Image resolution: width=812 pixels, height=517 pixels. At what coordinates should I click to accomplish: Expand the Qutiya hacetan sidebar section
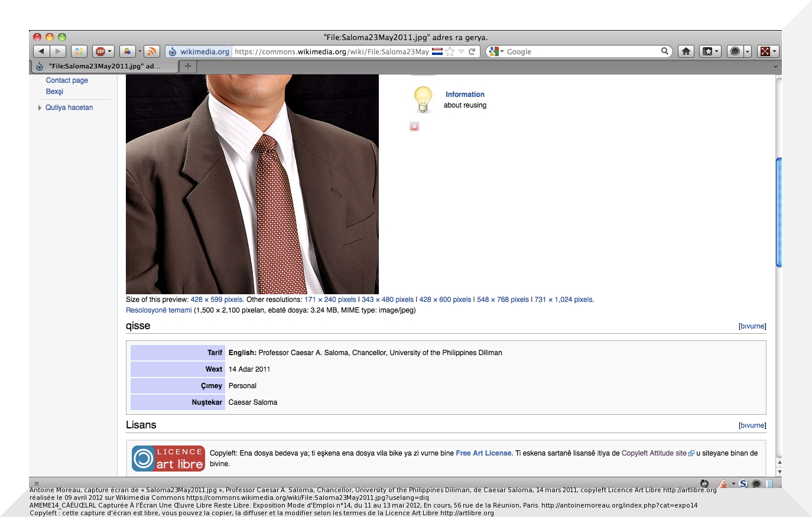coord(40,108)
